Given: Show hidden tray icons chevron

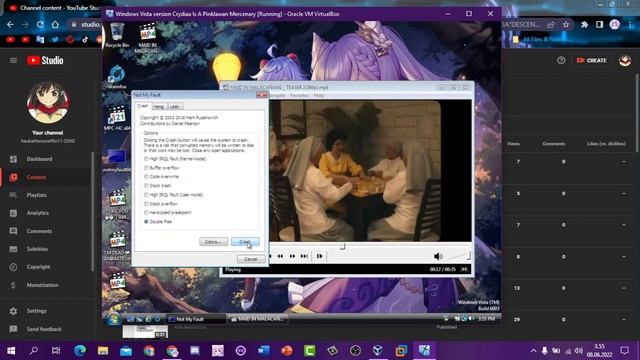Looking at the screenshot, I should (533, 351).
